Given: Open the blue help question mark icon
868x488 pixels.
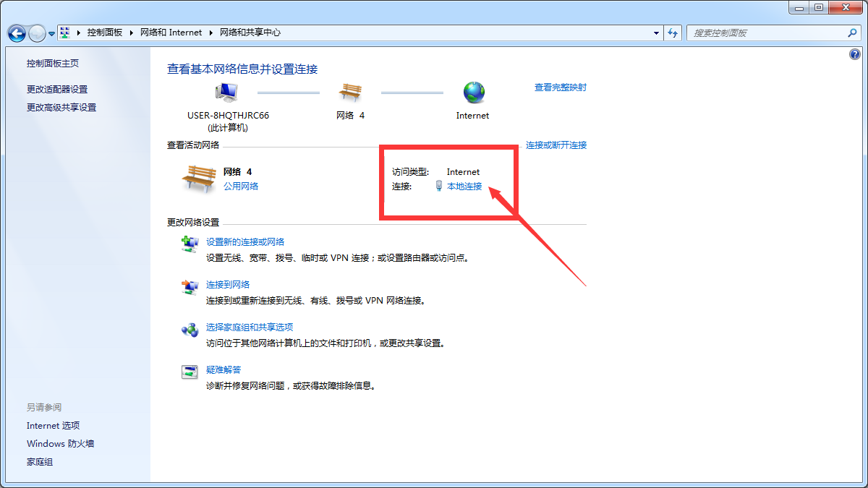Looking at the screenshot, I should coord(854,55).
